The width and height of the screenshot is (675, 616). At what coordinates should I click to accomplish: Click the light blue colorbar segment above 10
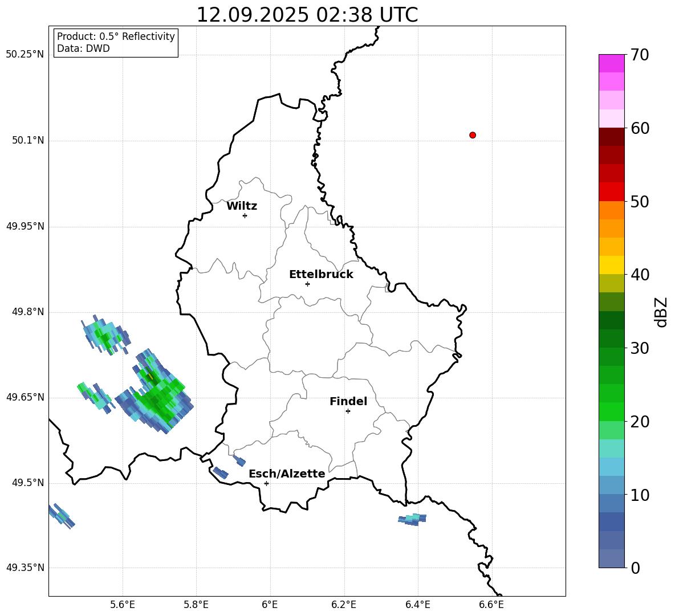coord(611,486)
